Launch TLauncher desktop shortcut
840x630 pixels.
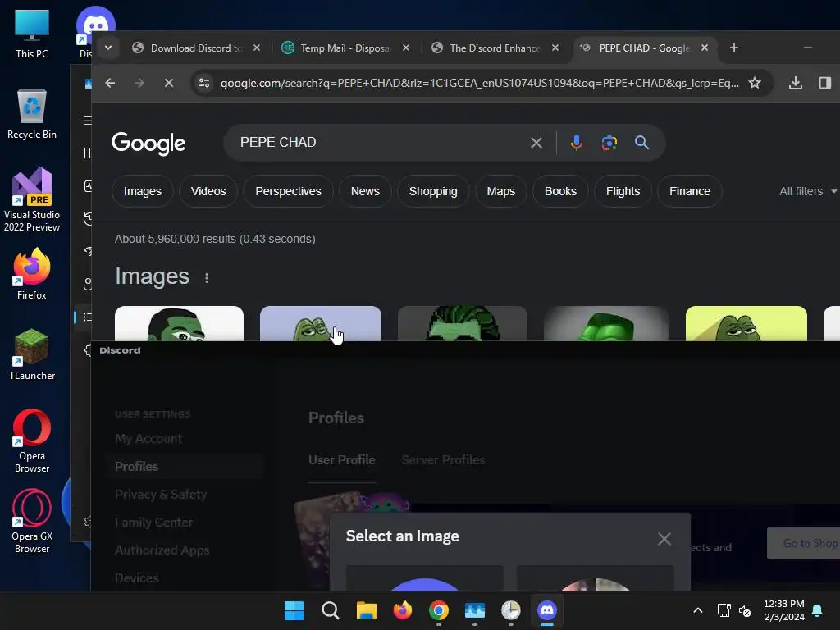(32, 354)
